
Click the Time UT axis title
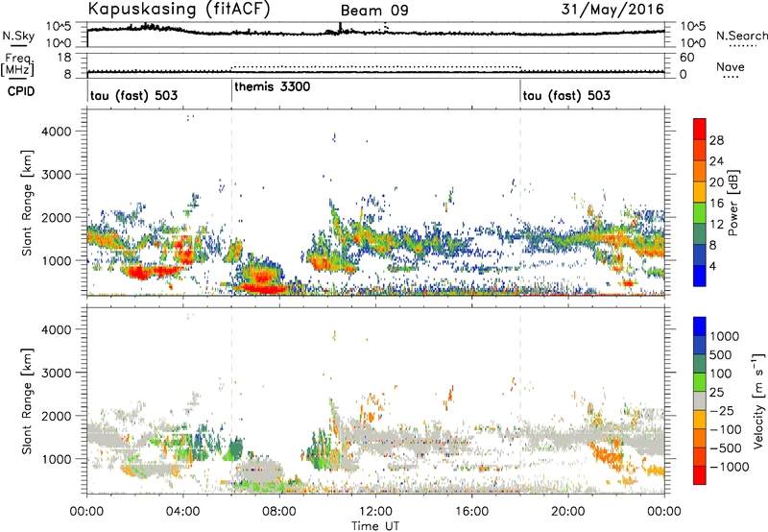coord(375,526)
